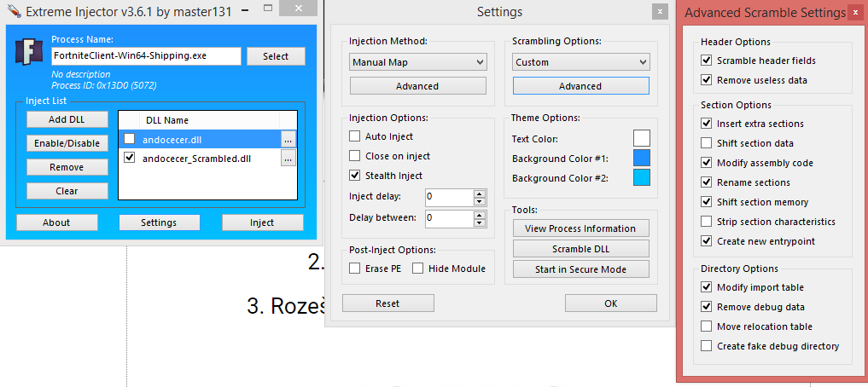Open the Scrambling Options dropdown
The height and width of the screenshot is (387, 868).
coord(580,62)
